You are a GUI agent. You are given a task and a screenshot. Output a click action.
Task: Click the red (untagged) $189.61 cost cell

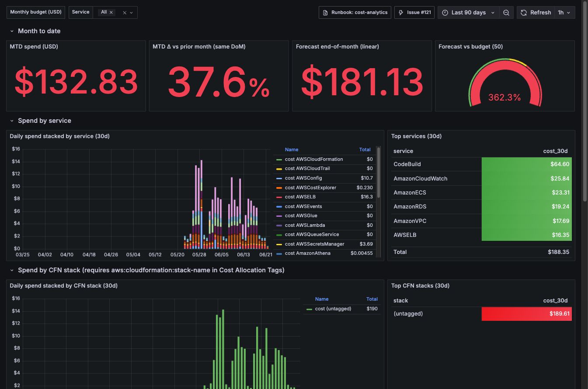click(x=526, y=314)
